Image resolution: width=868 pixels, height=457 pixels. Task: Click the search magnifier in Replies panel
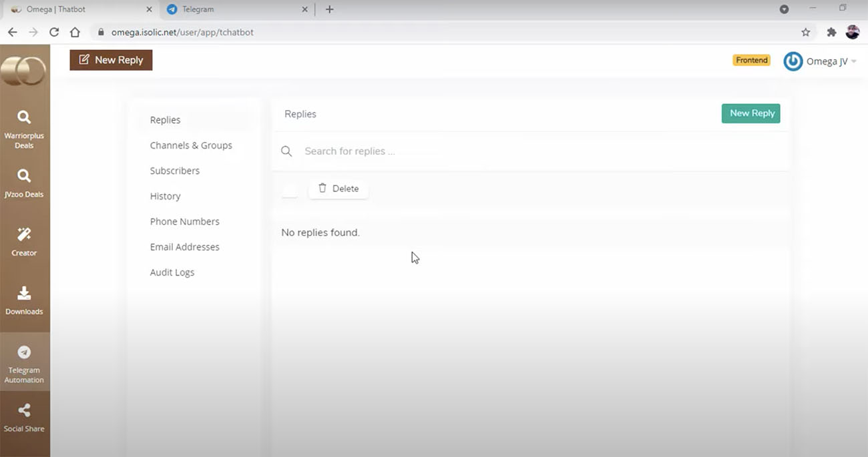tap(286, 151)
